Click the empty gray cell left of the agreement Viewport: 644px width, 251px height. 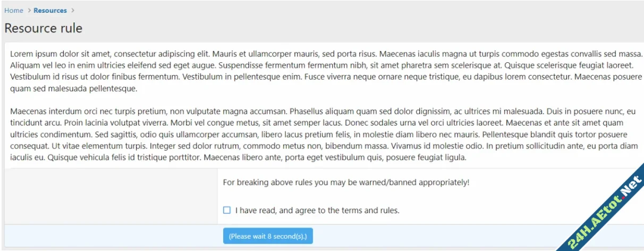pyautogui.click(x=111, y=196)
